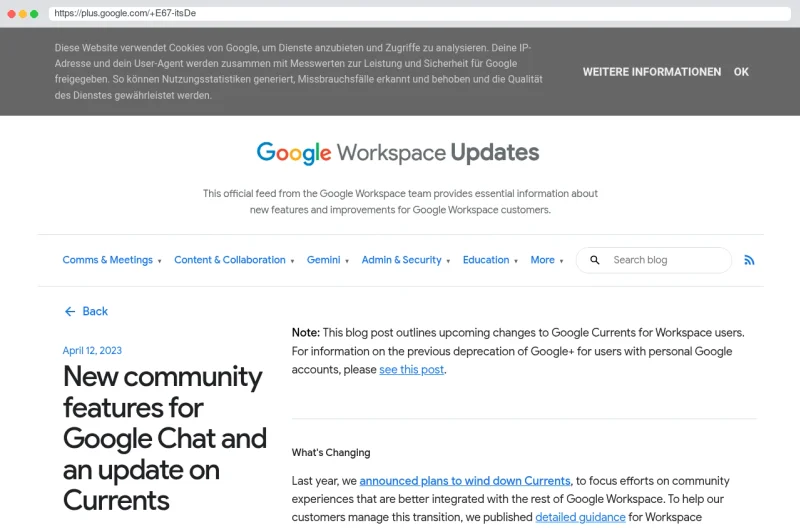The width and height of the screenshot is (800, 528).
Task: Click the green maximize window button
Action: point(34,14)
